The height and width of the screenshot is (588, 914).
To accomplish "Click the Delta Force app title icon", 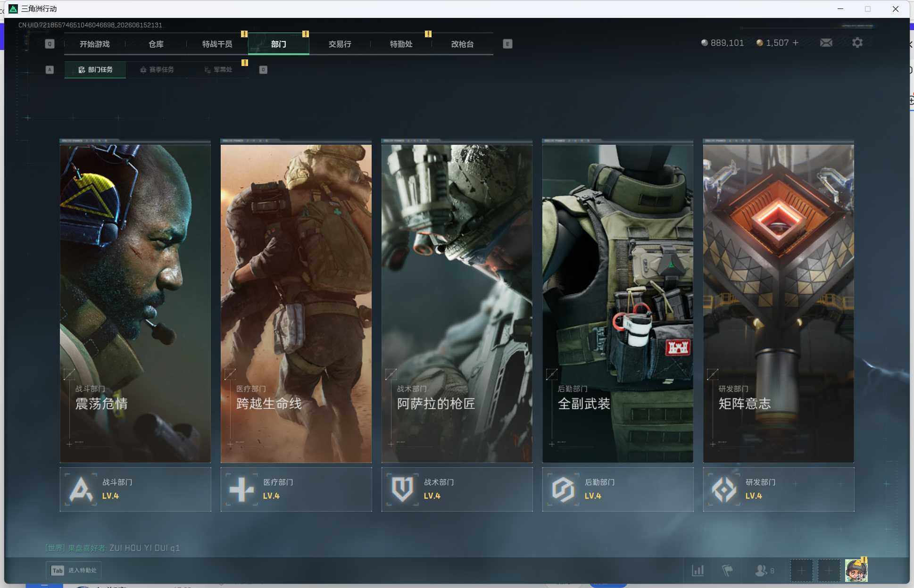I will pyautogui.click(x=13, y=8).
